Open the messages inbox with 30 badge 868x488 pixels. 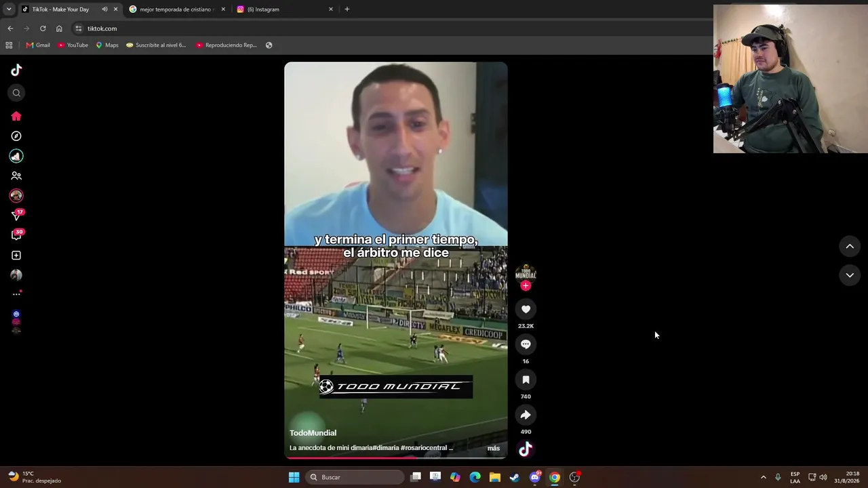tap(16, 235)
